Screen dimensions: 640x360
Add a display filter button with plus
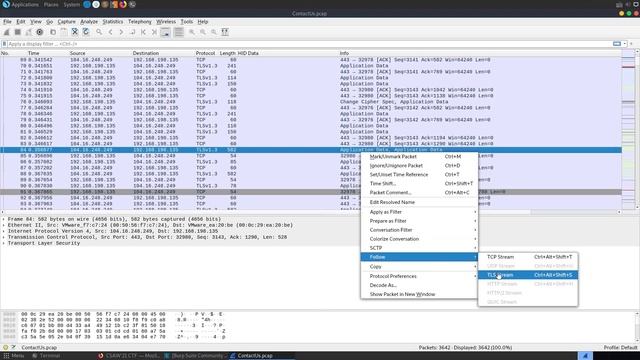(631, 44)
